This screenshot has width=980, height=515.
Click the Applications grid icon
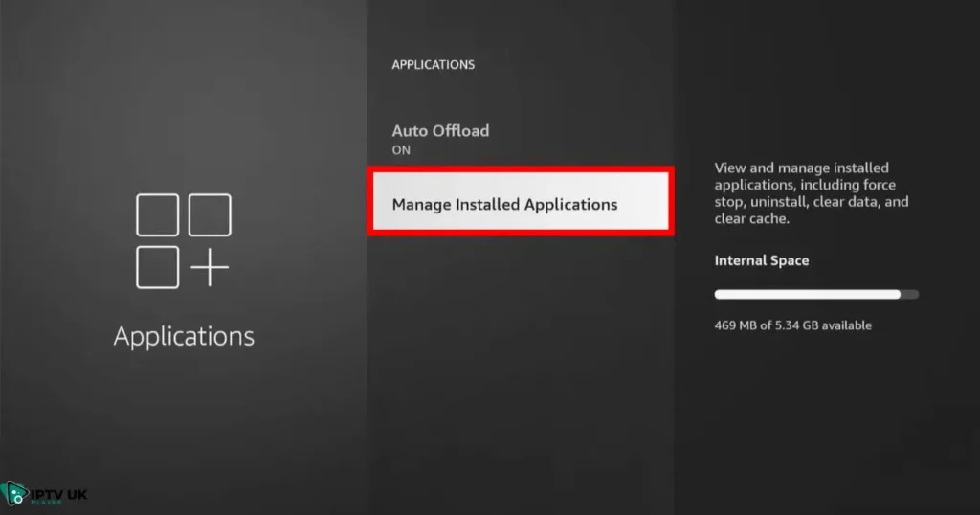[184, 240]
